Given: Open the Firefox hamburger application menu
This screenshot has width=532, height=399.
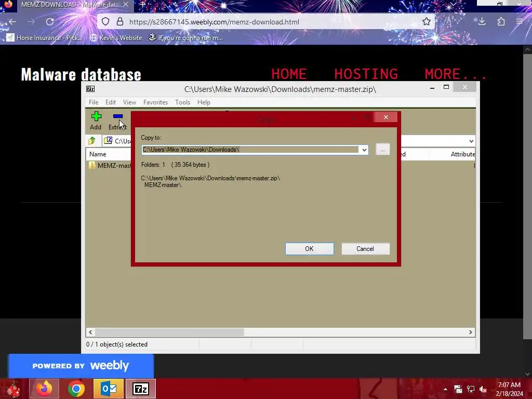Looking at the screenshot, I should [520, 22].
